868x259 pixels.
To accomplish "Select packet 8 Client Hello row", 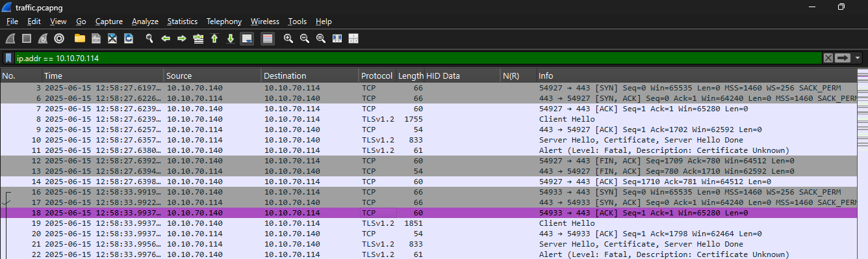I will point(429,119).
